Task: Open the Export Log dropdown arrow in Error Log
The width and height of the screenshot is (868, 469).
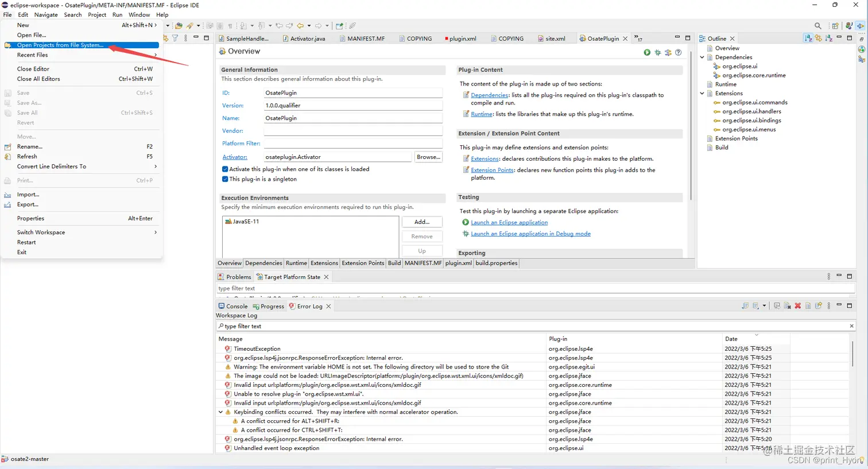Action: click(x=764, y=306)
